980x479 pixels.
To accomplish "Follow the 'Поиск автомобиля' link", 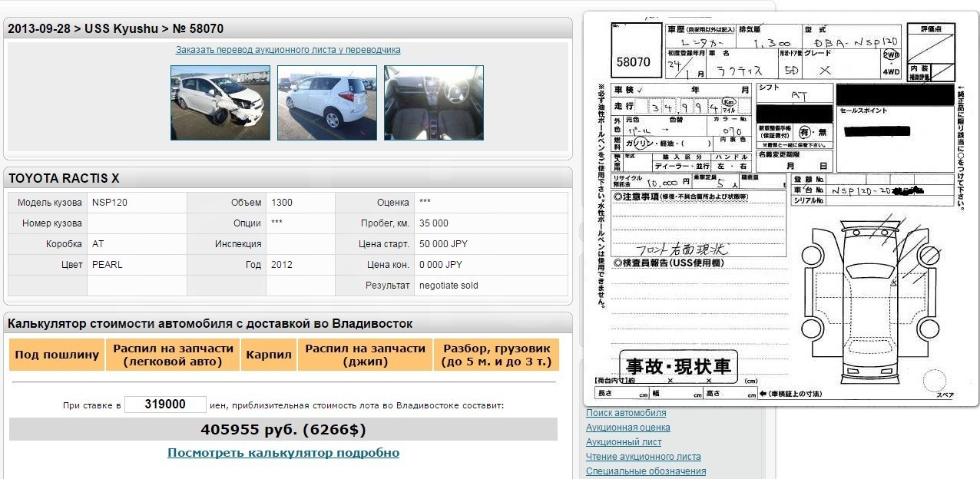I will 626,413.
